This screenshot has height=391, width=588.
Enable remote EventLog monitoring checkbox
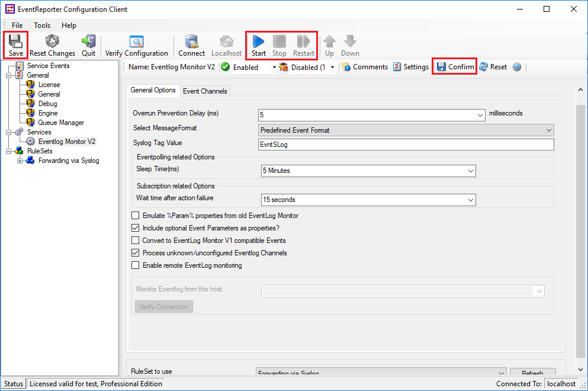136,265
